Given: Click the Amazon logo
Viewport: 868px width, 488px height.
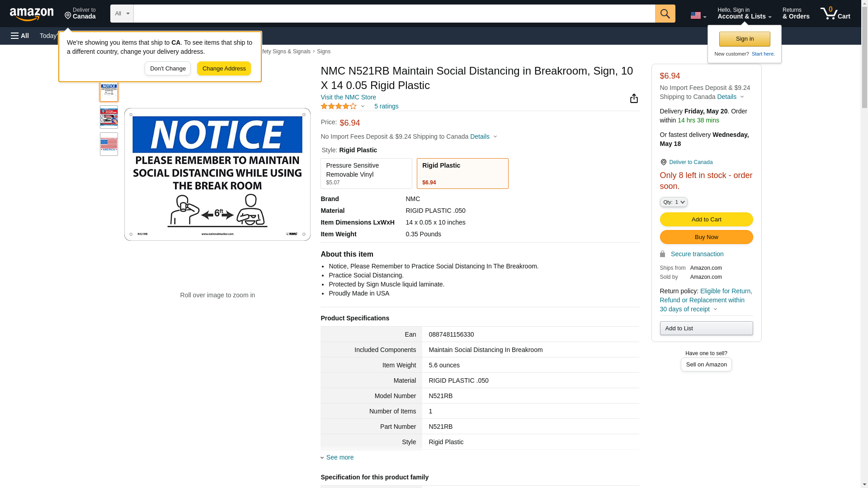Looking at the screenshot, I should pyautogui.click(x=32, y=14).
